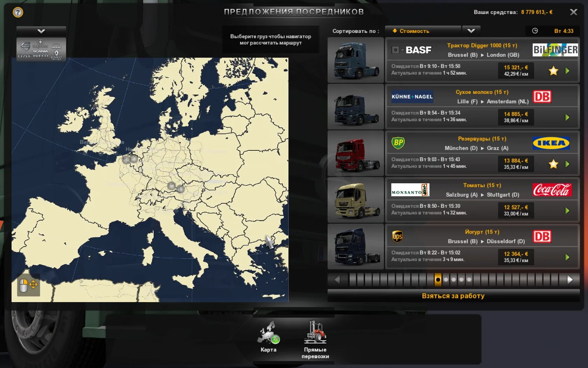Click the balance 8 779 613,- € value
Viewport: 588px width, 368px height.
click(537, 12)
